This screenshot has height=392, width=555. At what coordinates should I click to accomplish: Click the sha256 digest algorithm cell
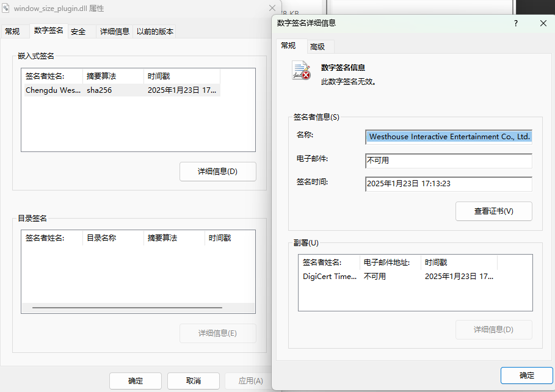[100, 90]
